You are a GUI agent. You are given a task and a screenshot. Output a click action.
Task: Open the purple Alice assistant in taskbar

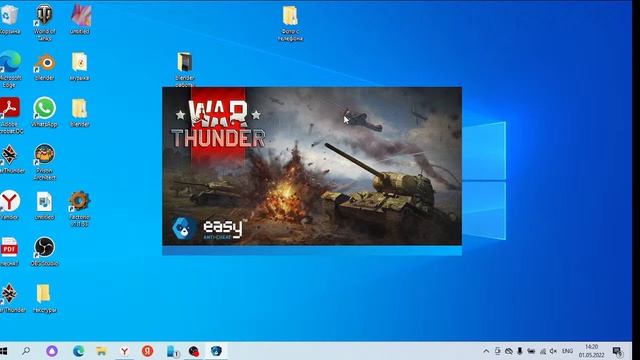point(52,351)
